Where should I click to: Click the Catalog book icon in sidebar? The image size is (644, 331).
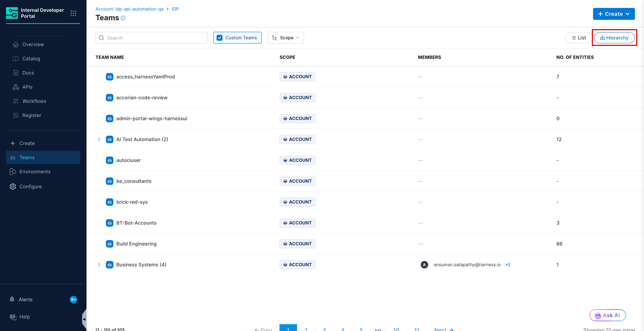[16, 59]
